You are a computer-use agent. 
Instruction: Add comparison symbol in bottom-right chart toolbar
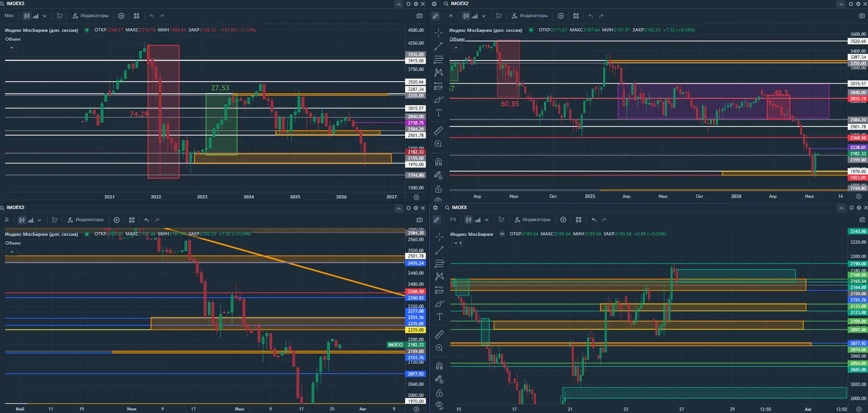point(563,220)
